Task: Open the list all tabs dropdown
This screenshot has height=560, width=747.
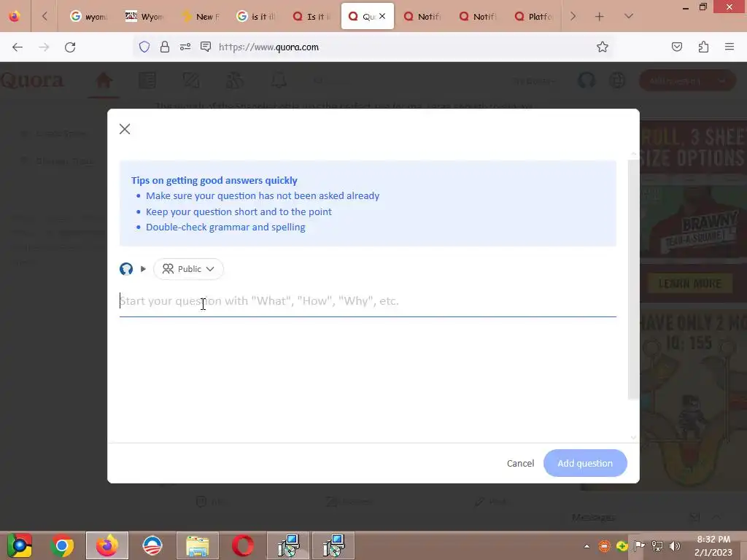Action: pos(629,16)
